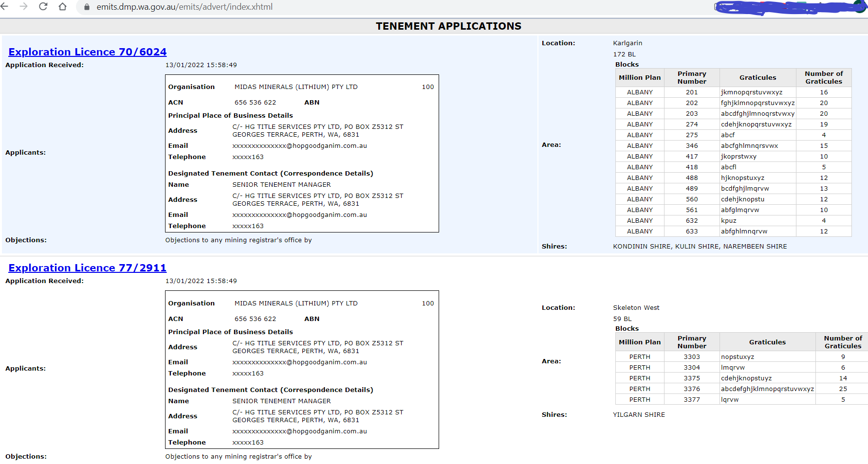Screen dimensions: 868x464
Task: Click Graticules header in the Skeleton West table
Action: tap(767, 342)
